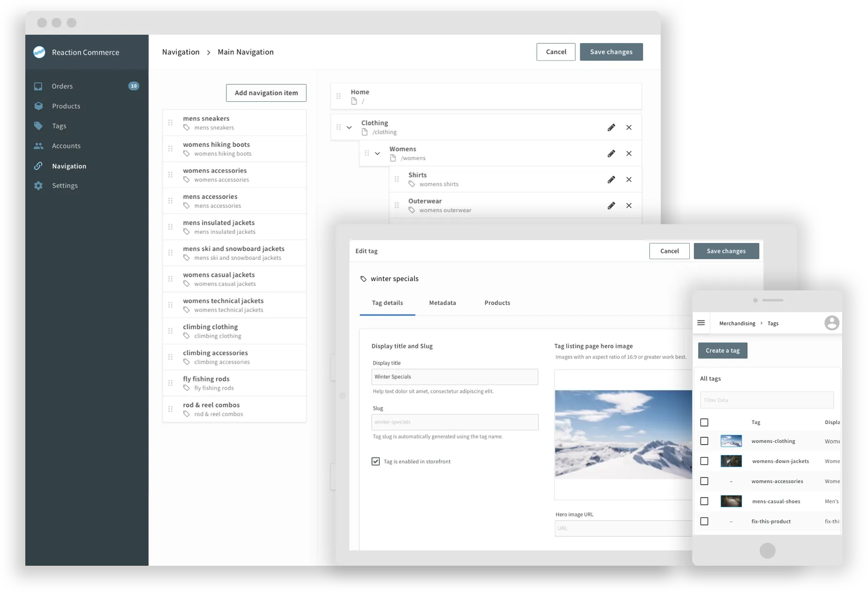Open Settings from the sidebar
The height and width of the screenshot is (592, 868).
pos(65,185)
